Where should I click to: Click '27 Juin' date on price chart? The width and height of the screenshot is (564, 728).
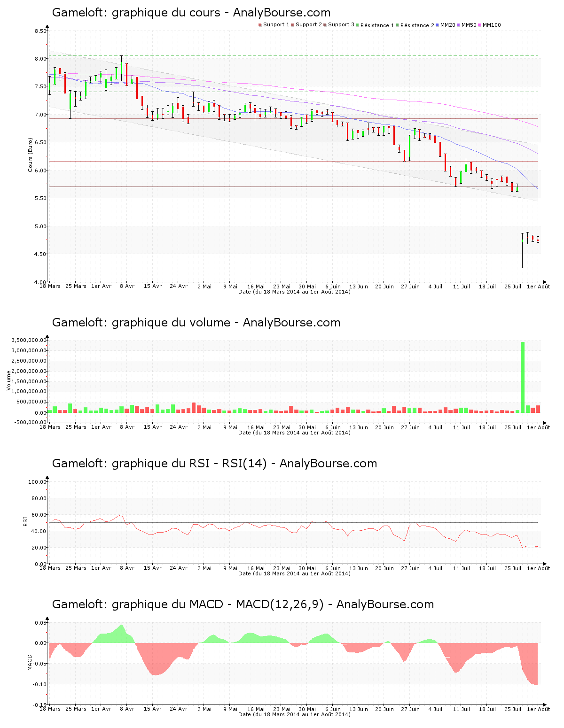point(410,286)
